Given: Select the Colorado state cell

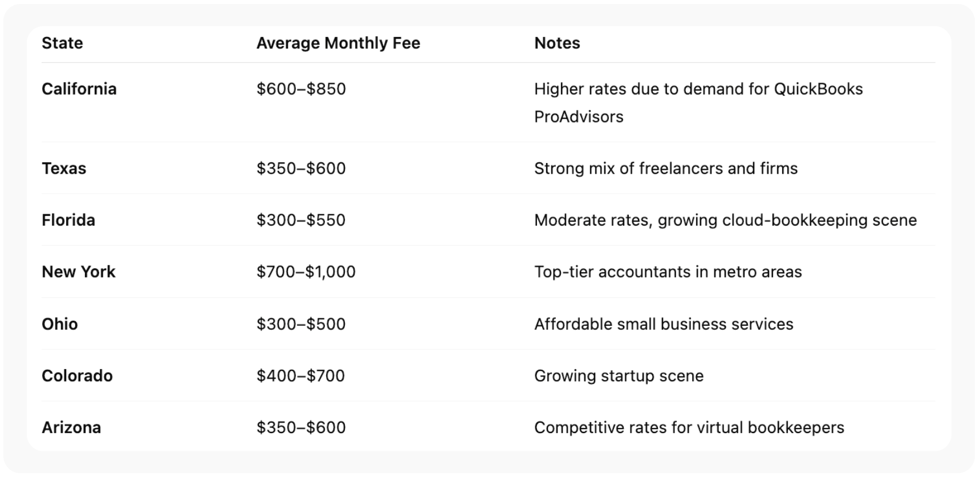Looking at the screenshot, I should pyautogui.click(x=77, y=376).
